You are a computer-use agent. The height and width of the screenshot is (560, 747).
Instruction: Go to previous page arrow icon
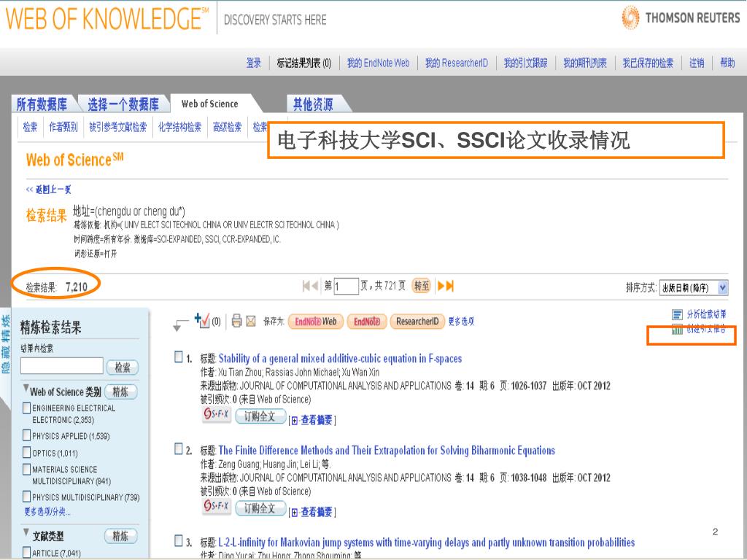(314, 286)
